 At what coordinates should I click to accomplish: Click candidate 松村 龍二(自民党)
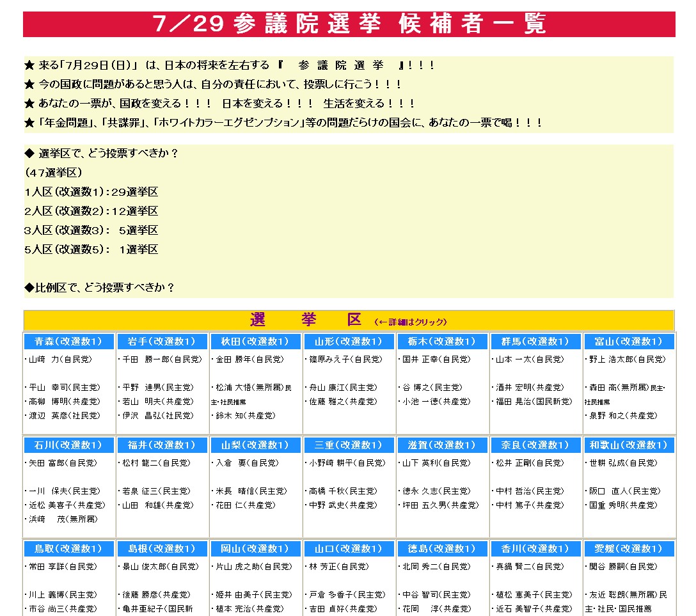[154, 463]
